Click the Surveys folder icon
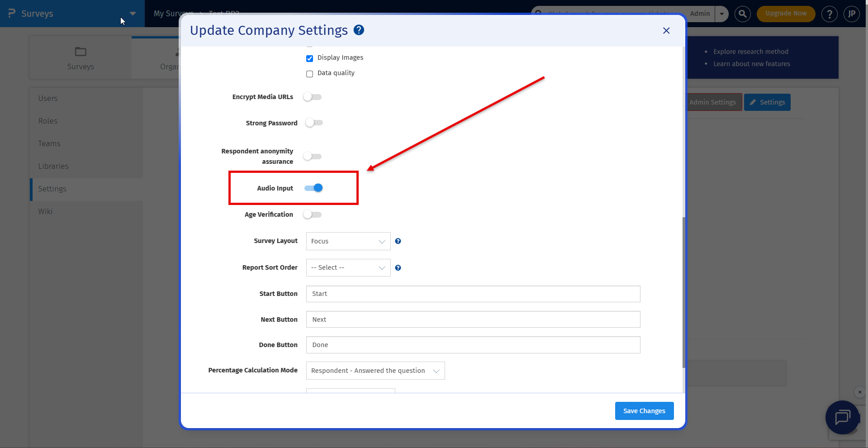This screenshot has height=448, width=868. 81,52
